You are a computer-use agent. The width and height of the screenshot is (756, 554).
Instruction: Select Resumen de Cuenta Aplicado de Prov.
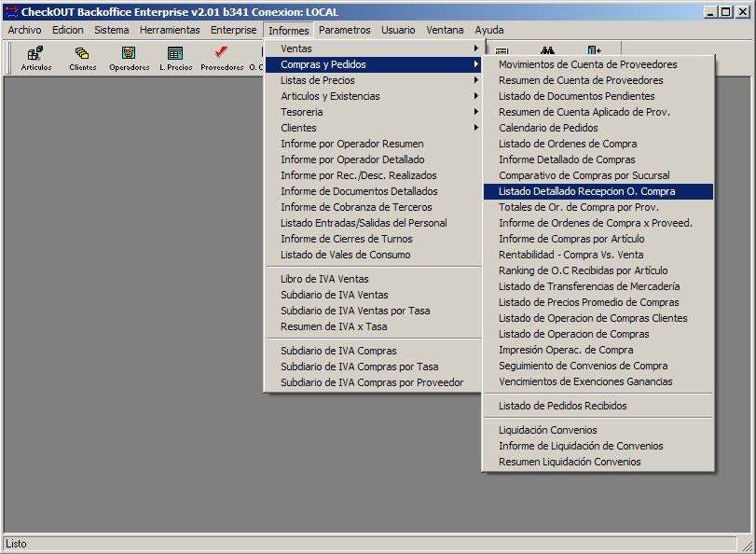coord(598,112)
